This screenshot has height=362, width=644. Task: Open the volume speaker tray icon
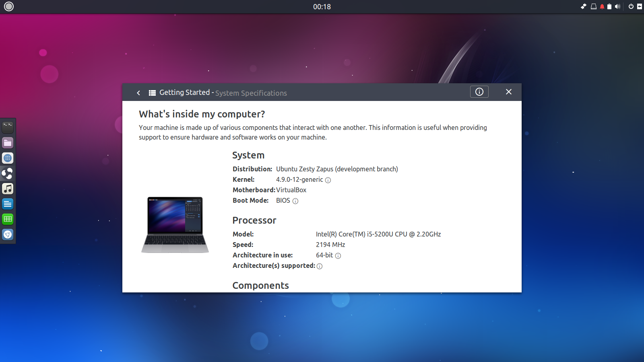tap(618, 6)
